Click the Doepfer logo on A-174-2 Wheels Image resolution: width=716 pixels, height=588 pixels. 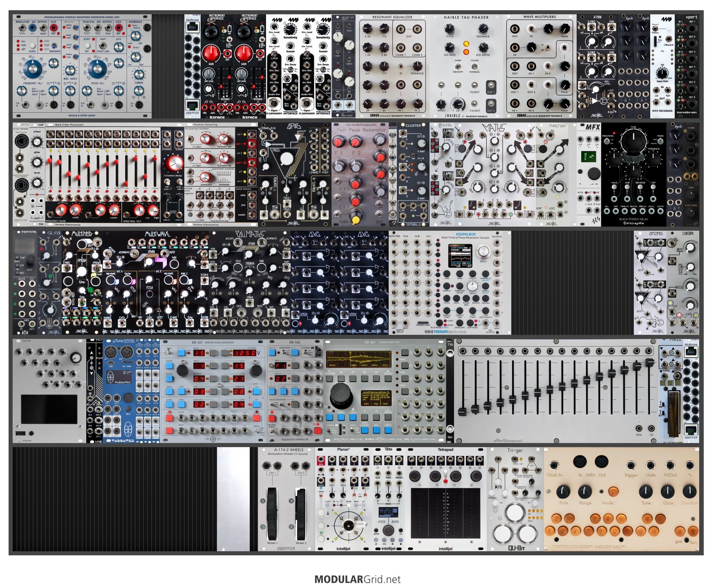[x=286, y=548]
